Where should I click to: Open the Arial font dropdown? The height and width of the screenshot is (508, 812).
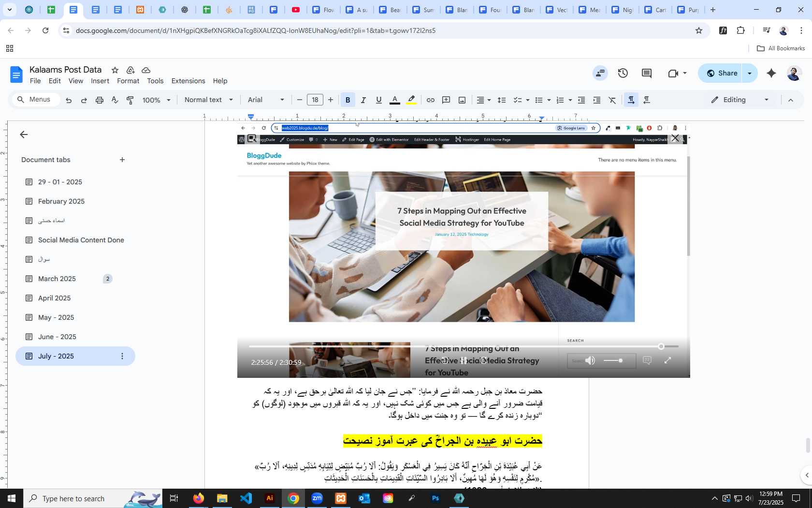pos(266,100)
